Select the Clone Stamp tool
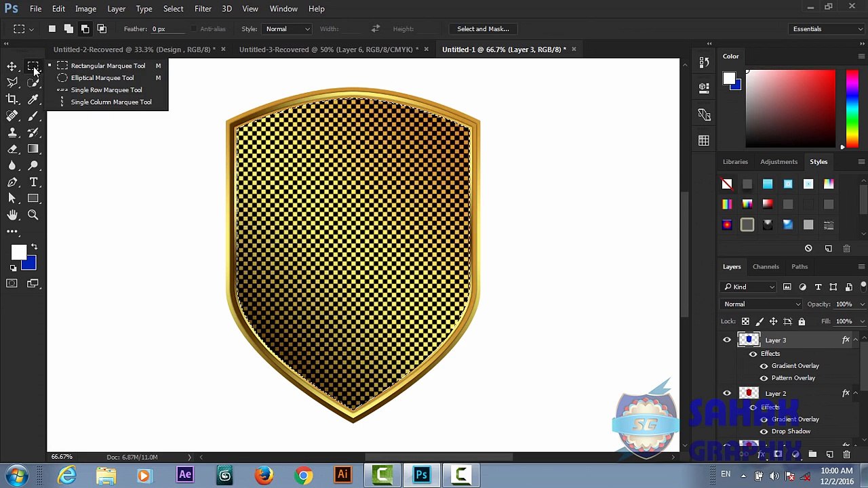The width and height of the screenshot is (868, 488). (x=12, y=133)
